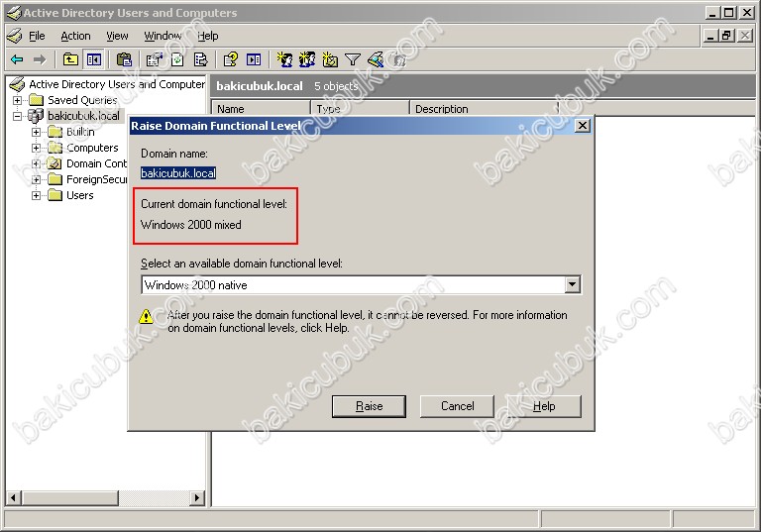Select the Users tree item
761x532 pixels.
click(x=80, y=195)
